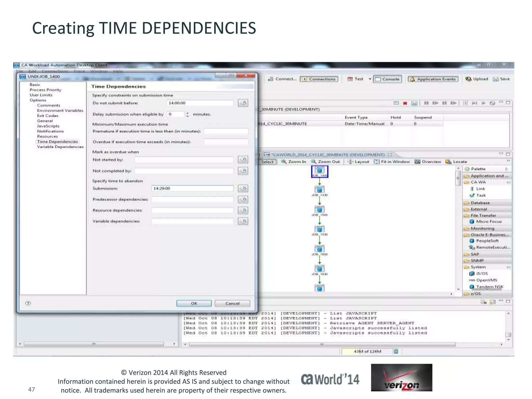Click Connect toolbar item
This screenshot has width=532, height=399.
pos(282,79)
